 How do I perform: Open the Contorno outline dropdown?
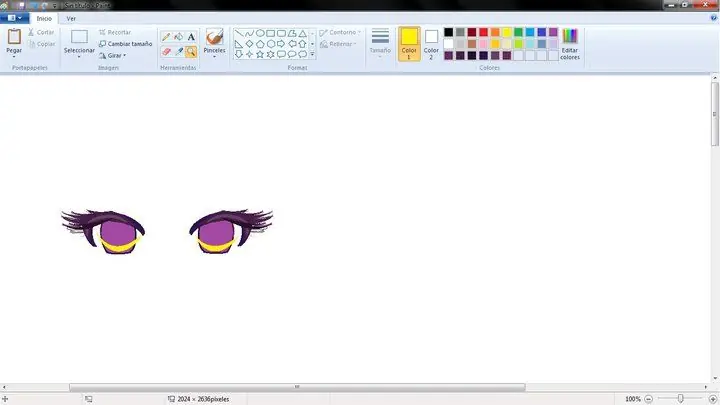tap(340, 32)
